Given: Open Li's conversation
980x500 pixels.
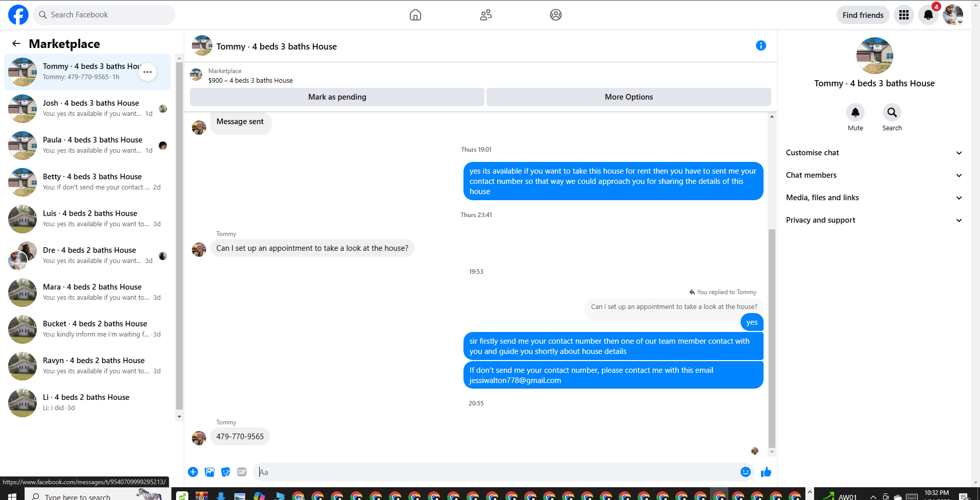Looking at the screenshot, I should 88,403.
